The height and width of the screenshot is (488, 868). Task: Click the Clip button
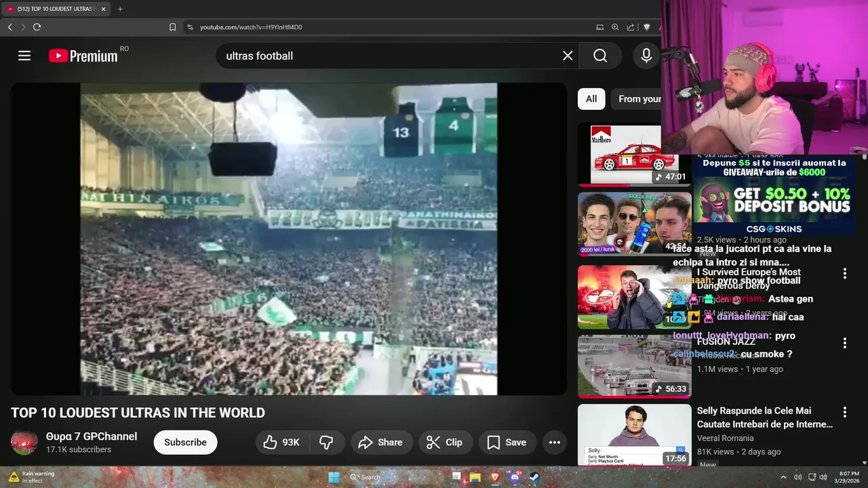coord(444,443)
